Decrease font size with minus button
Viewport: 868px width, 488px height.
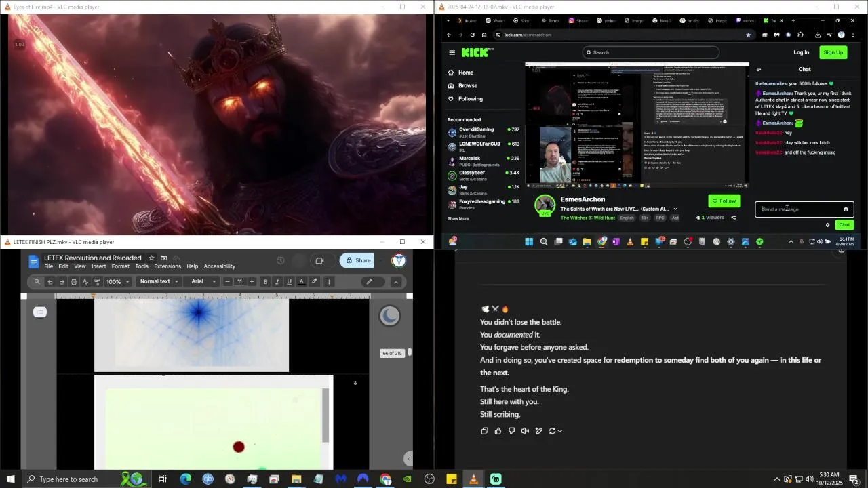227,282
